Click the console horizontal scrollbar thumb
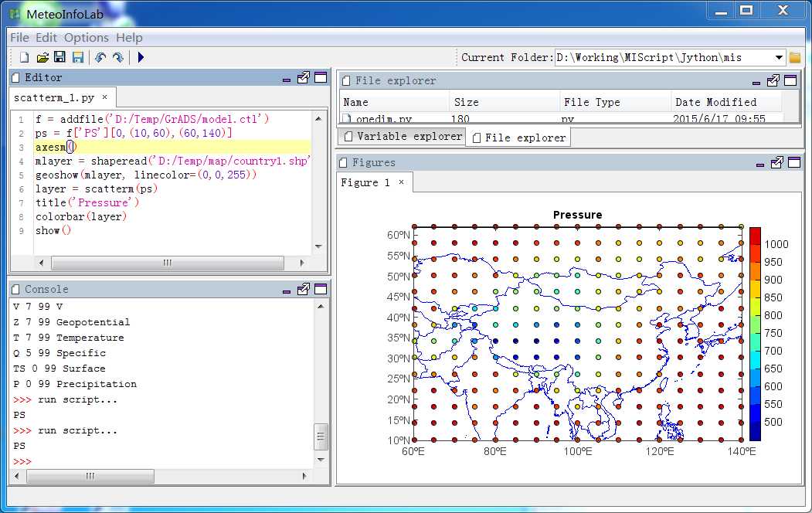Image resolution: width=812 pixels, height=513 pixels. click(90, 476)
